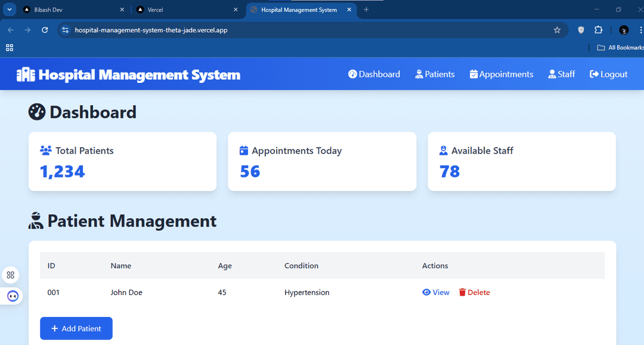Viewport: 644px width, 345px height.
Task: Reload the page
Action: [45, 30]
